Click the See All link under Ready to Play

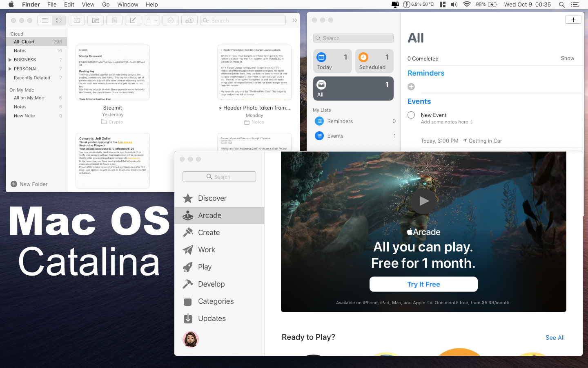pos(555,337)
